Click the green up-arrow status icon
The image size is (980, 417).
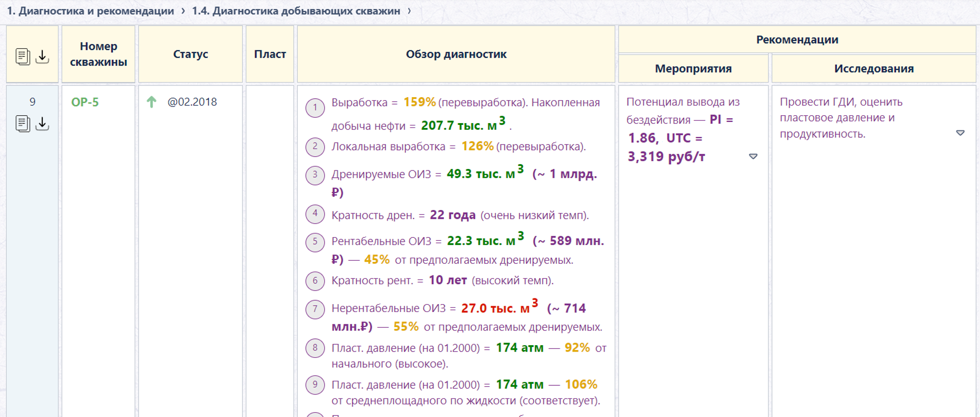(x=151, y=102)
